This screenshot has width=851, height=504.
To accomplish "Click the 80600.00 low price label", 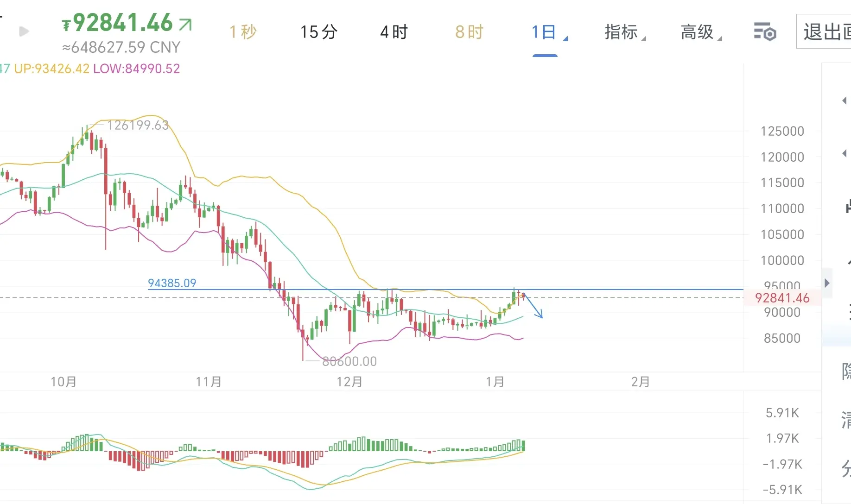I will (x=349, y=361).
